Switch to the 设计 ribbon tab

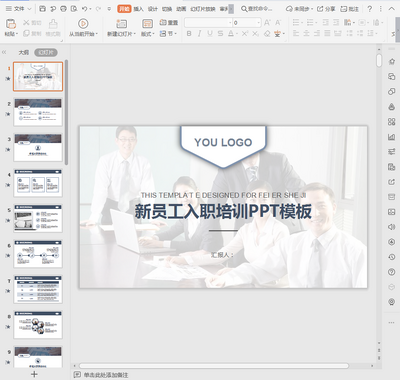(153, 9)
